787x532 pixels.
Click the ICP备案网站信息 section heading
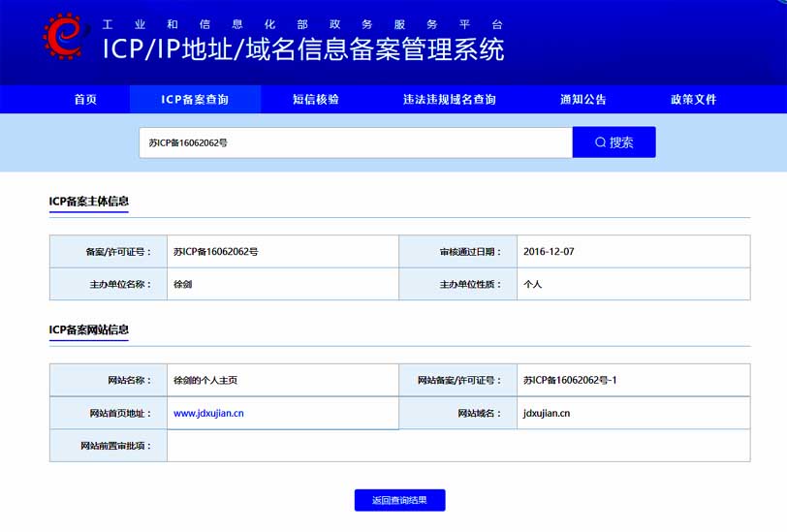point(89,329)
